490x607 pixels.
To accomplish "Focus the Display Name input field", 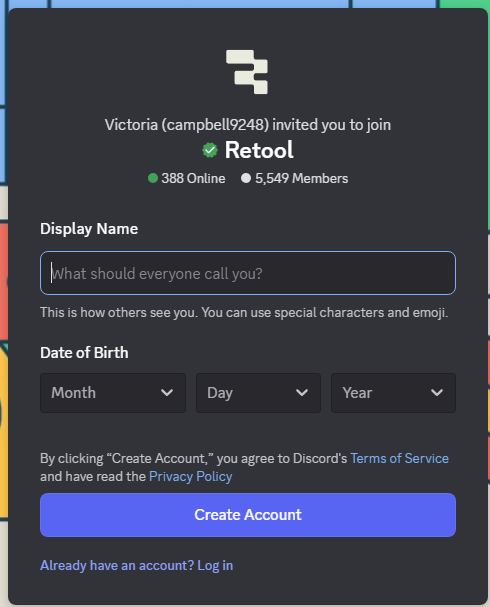I will pos(248,273).
